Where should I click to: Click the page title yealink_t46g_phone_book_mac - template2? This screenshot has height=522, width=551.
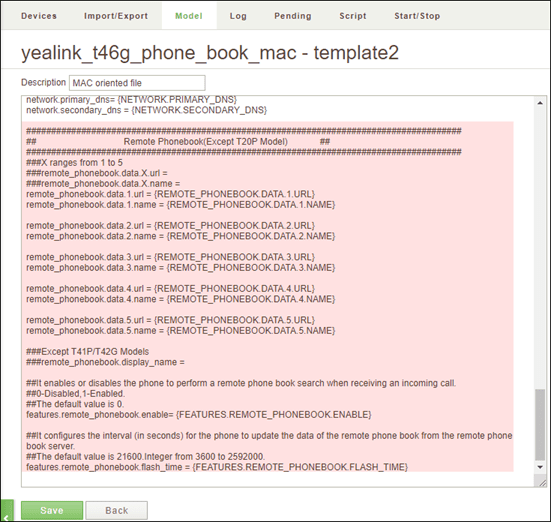pos(210,53)
